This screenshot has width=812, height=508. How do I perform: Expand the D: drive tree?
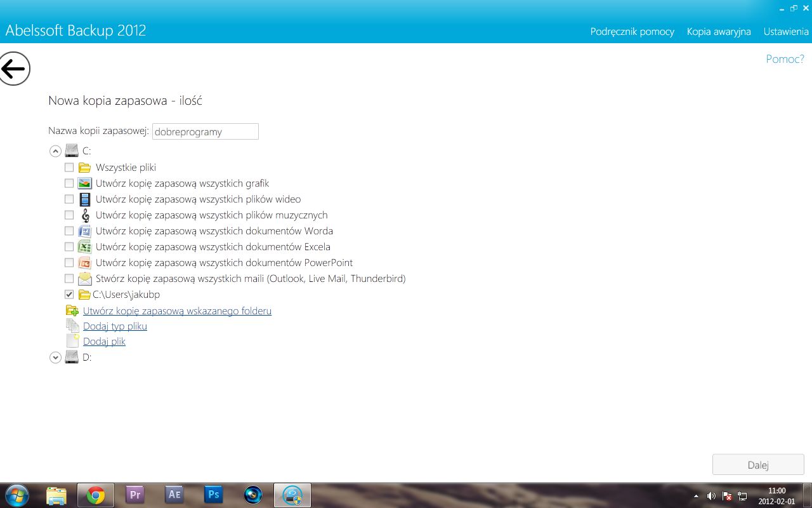[55, 358]
